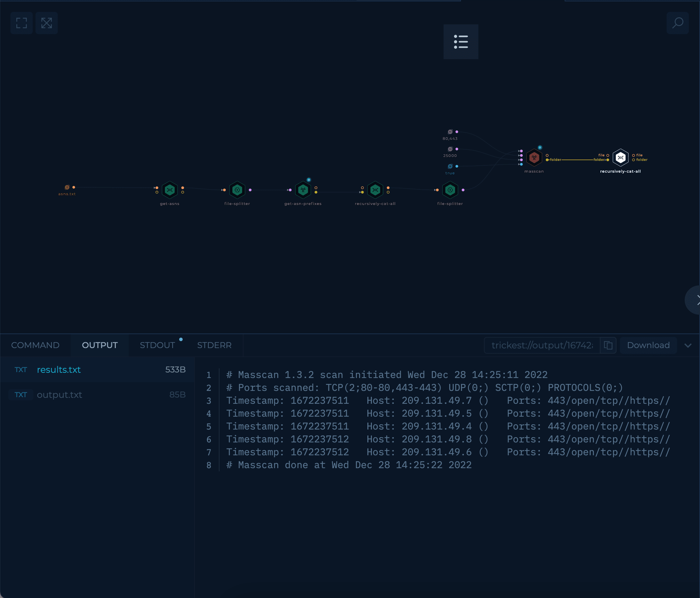
Task: Click the Download button
Action: pyautogui.click(x=648, y=345)
